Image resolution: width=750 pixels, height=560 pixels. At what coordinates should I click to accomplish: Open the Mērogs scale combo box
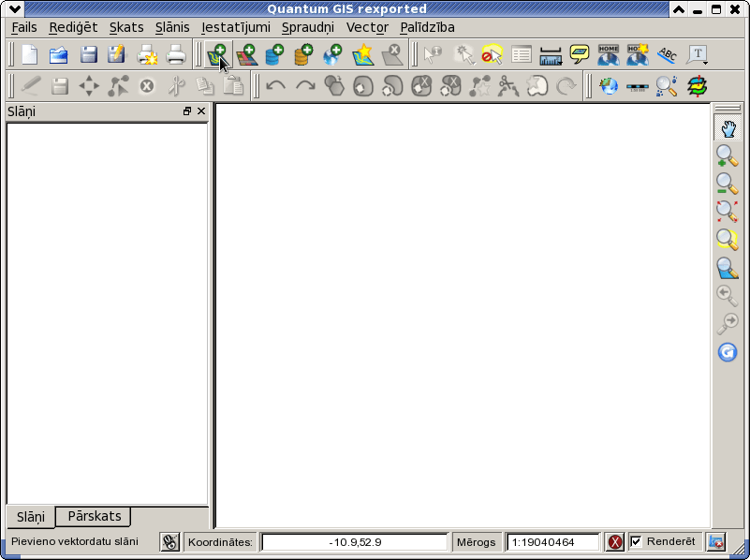(x=552, y=542)
